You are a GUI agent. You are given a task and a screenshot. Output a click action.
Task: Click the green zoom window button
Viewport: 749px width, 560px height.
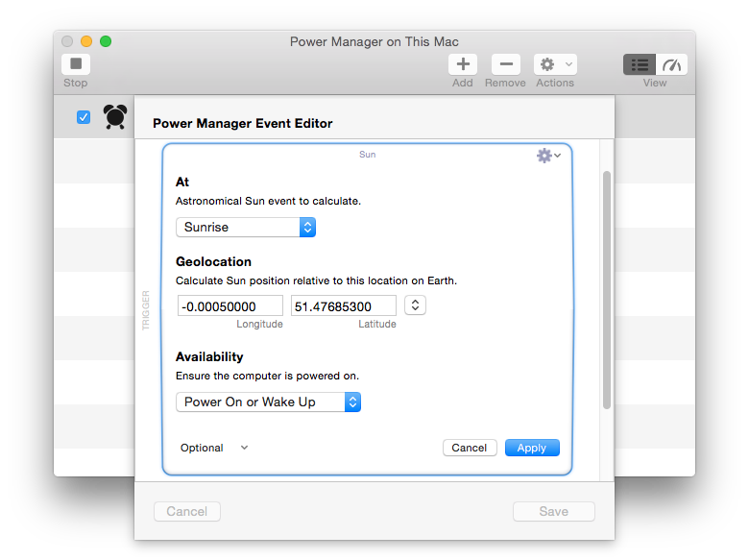[x=106, y=41]
